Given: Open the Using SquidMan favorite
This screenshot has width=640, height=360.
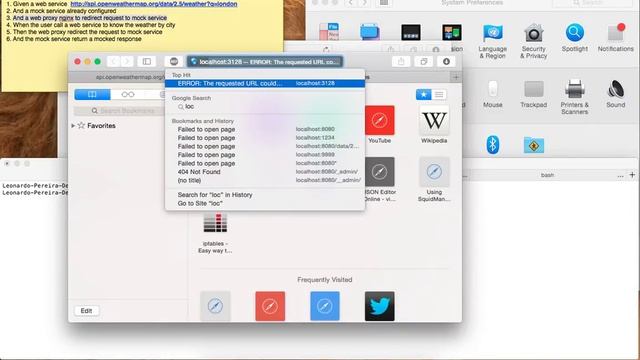Looking at the screenshot, I should [x=434, y=172].
